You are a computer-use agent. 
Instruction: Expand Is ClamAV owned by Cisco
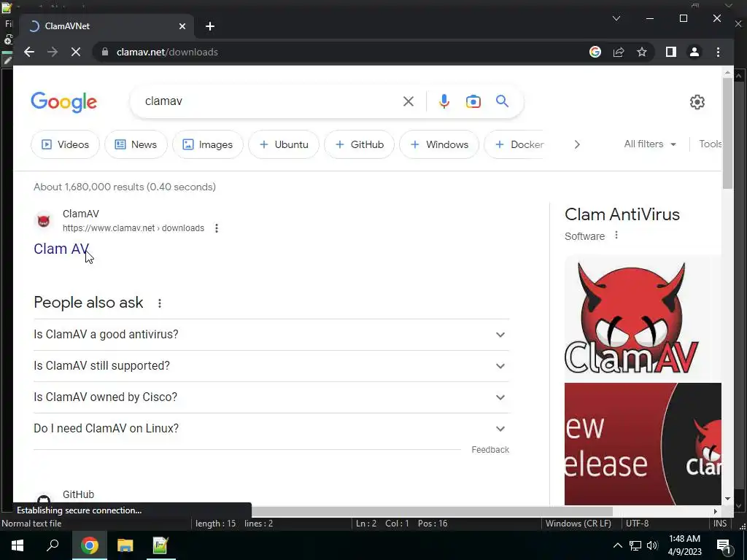pos(271,397)
